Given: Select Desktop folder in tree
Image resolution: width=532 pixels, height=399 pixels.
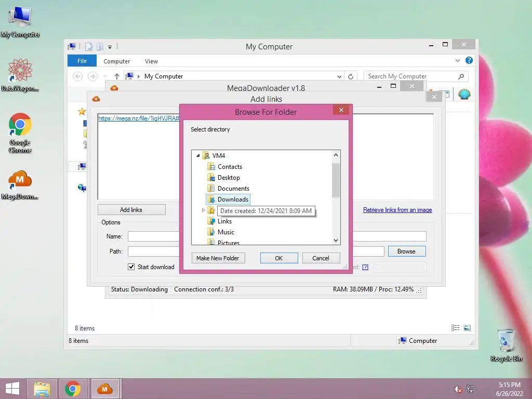Looking at the screenshot, I should (229, 178).
